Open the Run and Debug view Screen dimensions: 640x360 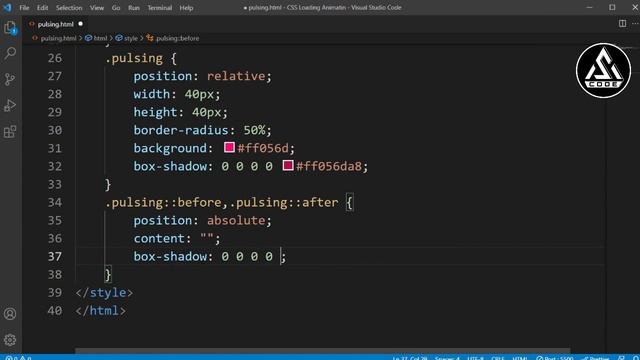[x=10, y=105]
